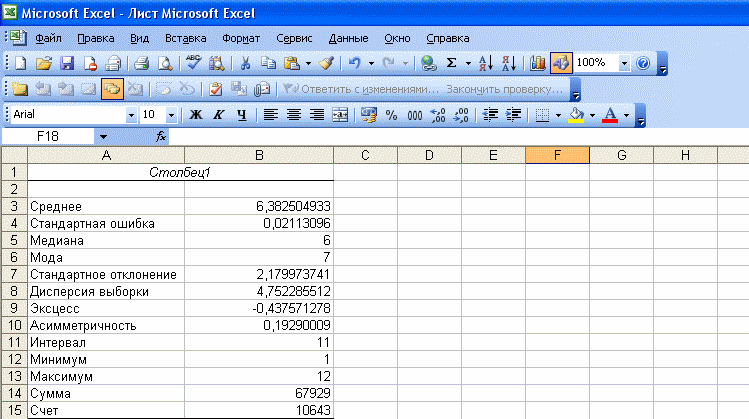Select the cell showing value 67929
This screenshot has width=749, height=419.
click(x=259, y=393)
